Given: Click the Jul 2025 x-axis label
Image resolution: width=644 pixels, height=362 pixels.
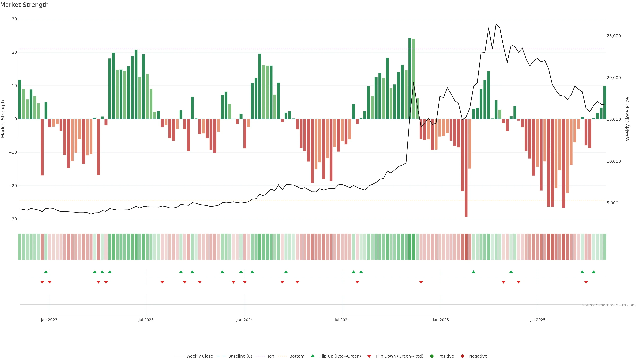Looking at the screenshot, I should (x=538, y=320).
